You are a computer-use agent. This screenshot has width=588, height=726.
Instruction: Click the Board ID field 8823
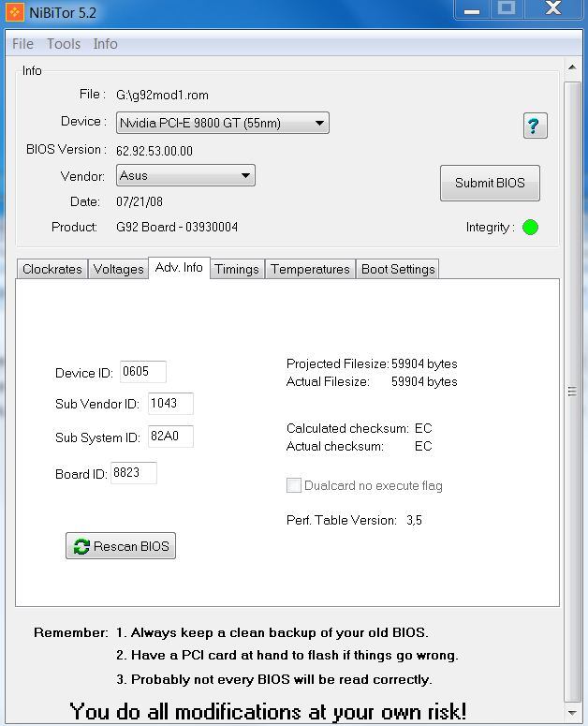(134, 473)
